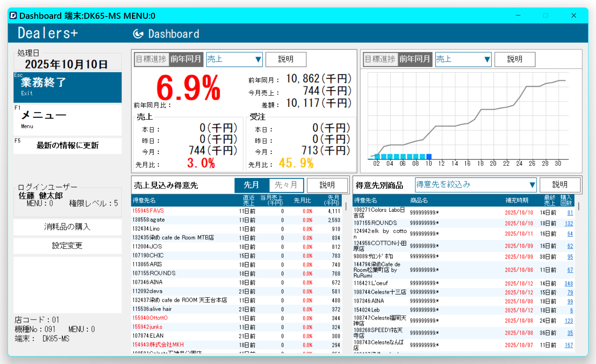Switch 売上見込み得意先 to 先々月
The width and height of the screenshot is (596, 364).
[x=286, y=185]
